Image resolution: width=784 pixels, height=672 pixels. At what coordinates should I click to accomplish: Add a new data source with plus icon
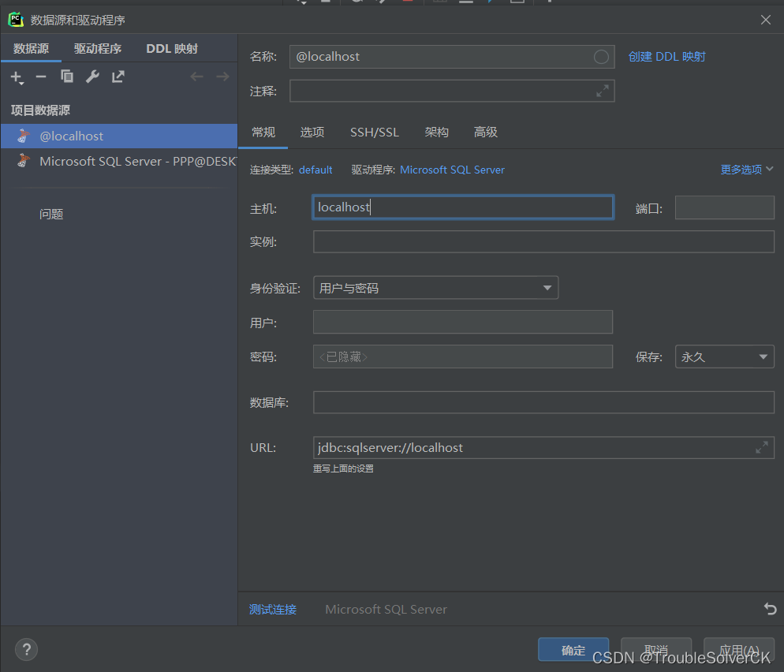[17, 77]
